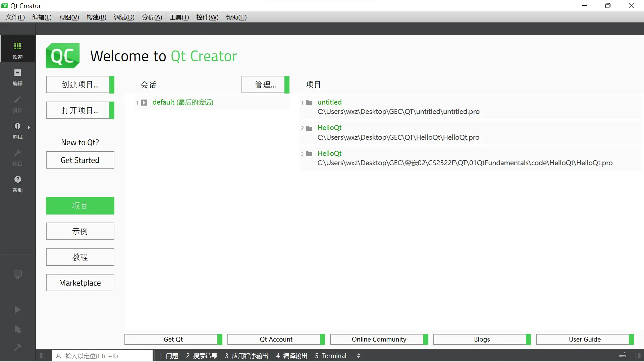Click the green Run play button
Viewport: 644px width, 362px height.
point(17,310)
